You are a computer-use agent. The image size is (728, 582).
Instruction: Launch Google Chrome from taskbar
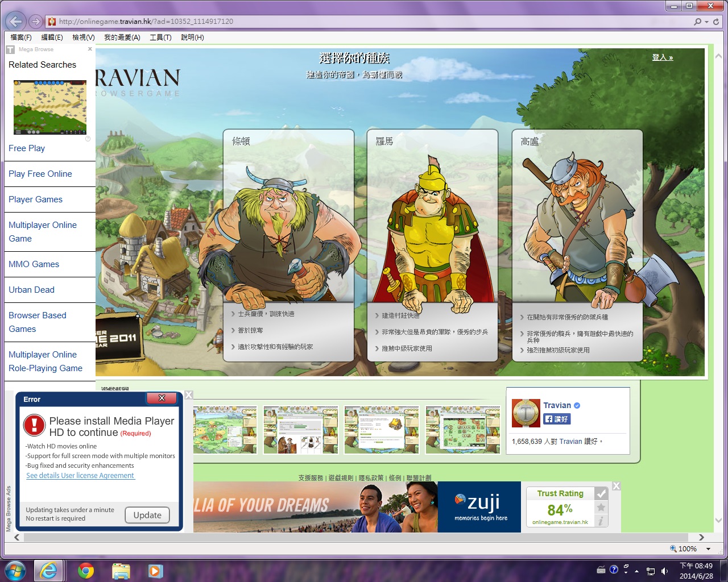pos(86,571)
